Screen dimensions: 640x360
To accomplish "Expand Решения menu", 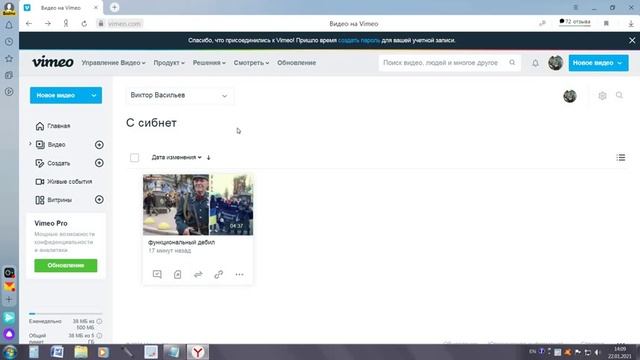I will click(209, 63).
